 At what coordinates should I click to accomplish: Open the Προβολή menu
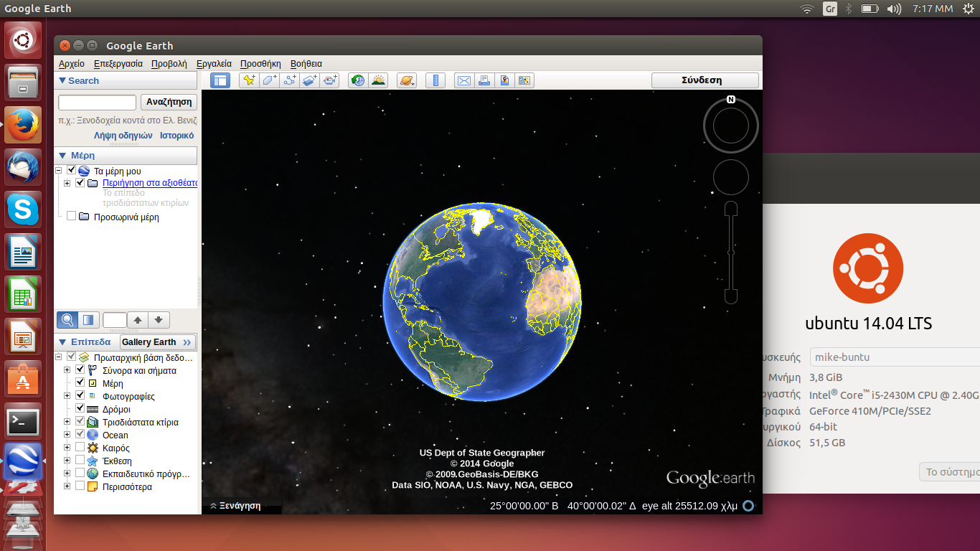169,64
